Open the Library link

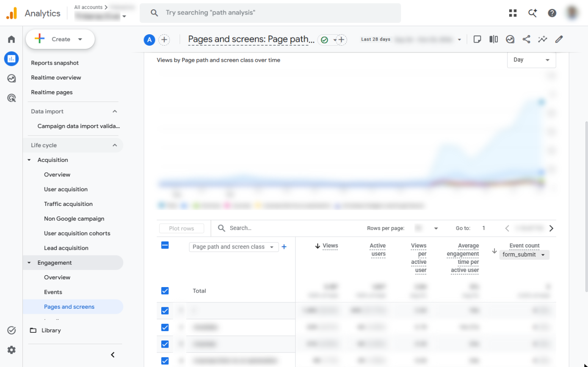51,331
